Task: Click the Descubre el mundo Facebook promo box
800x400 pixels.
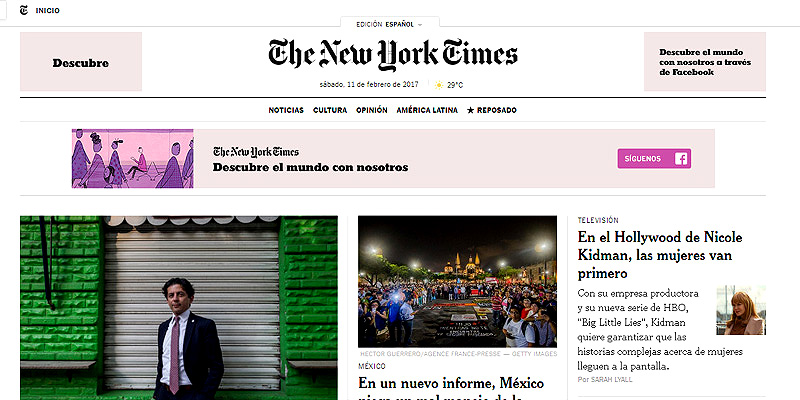Action: click(705, 62)
